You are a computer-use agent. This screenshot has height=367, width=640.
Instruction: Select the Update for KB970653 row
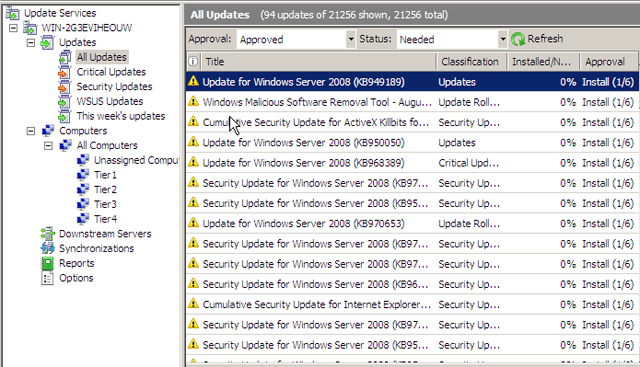point(412,224)
